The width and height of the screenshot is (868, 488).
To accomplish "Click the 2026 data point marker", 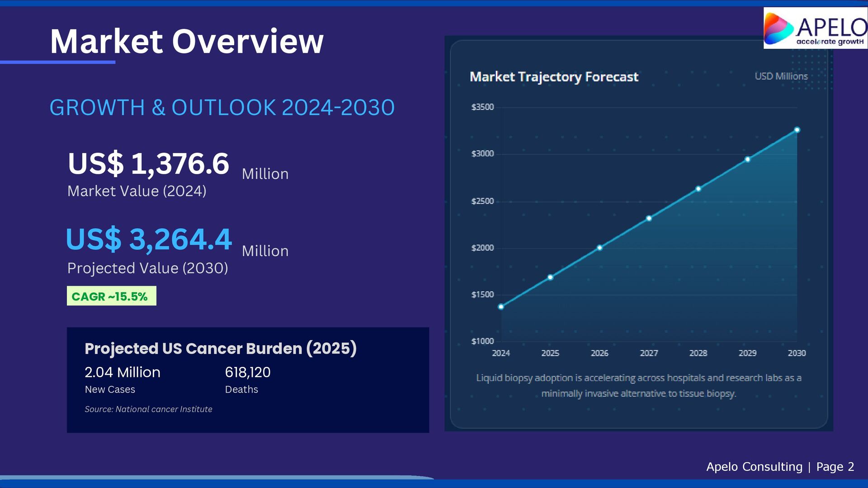I will click(x=599, y=248).
